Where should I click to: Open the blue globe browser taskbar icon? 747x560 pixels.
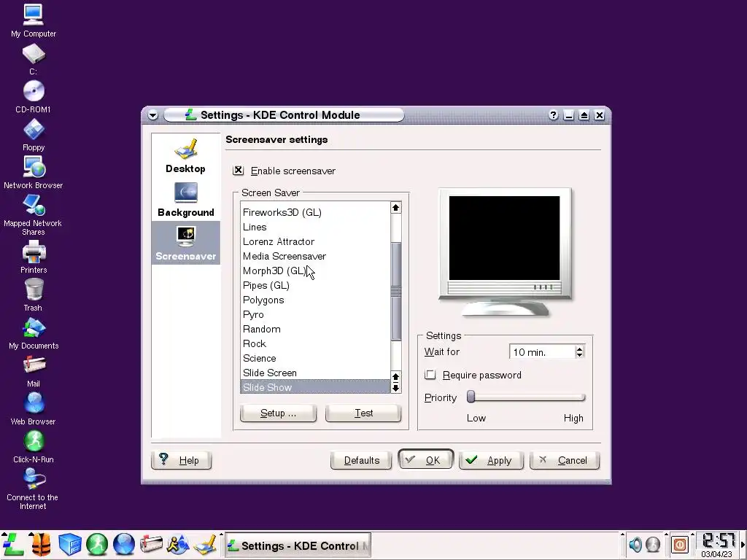click(x=124, y=544)
